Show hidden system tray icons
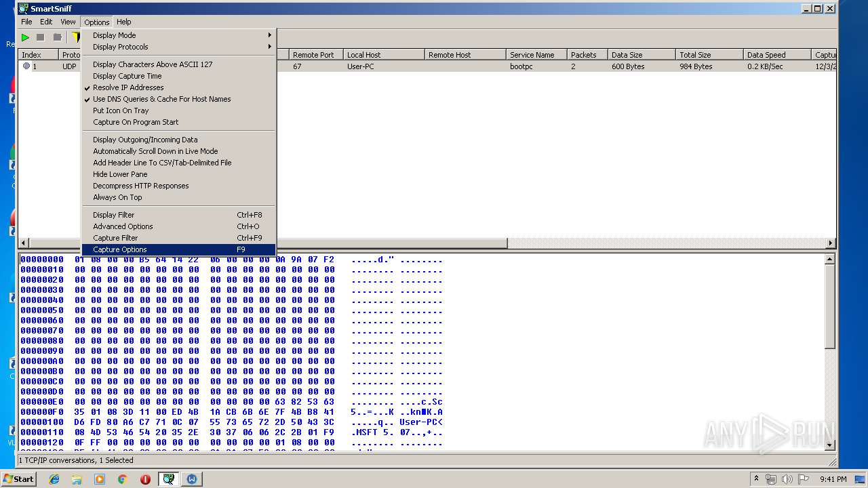 pyautogui.click(x=757, y=479)
